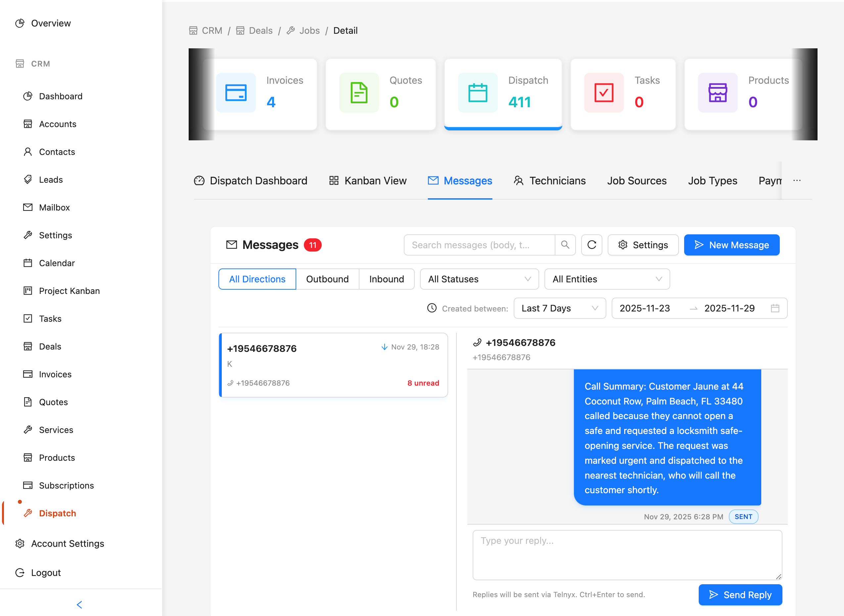Click the search magnifier in Messages
Image resolution: width=844 pixels, height=616 pixels.
[x=565, y=245]
